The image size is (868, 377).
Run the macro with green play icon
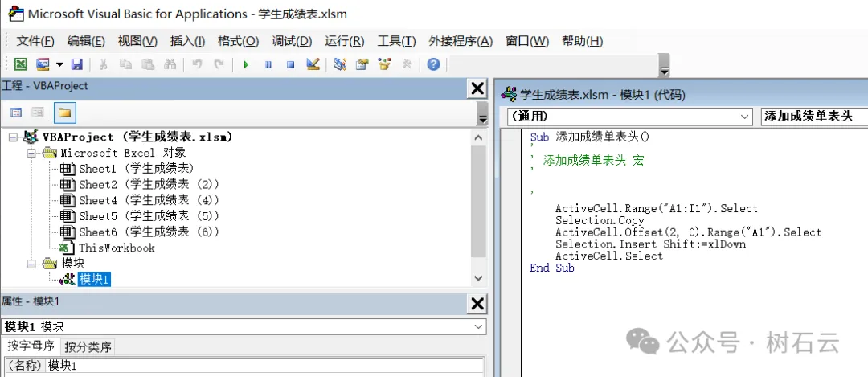pos(246,65)
